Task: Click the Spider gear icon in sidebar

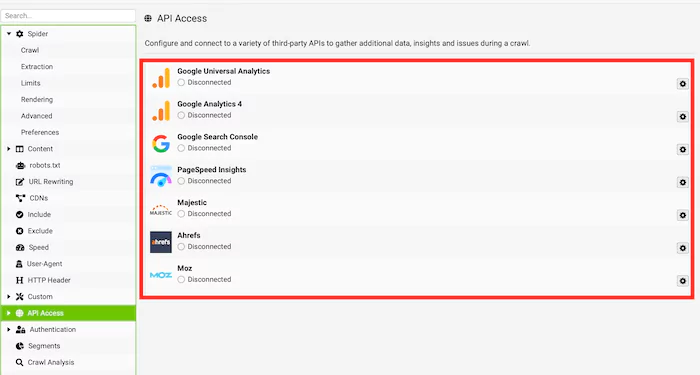Action: point(20,34)
